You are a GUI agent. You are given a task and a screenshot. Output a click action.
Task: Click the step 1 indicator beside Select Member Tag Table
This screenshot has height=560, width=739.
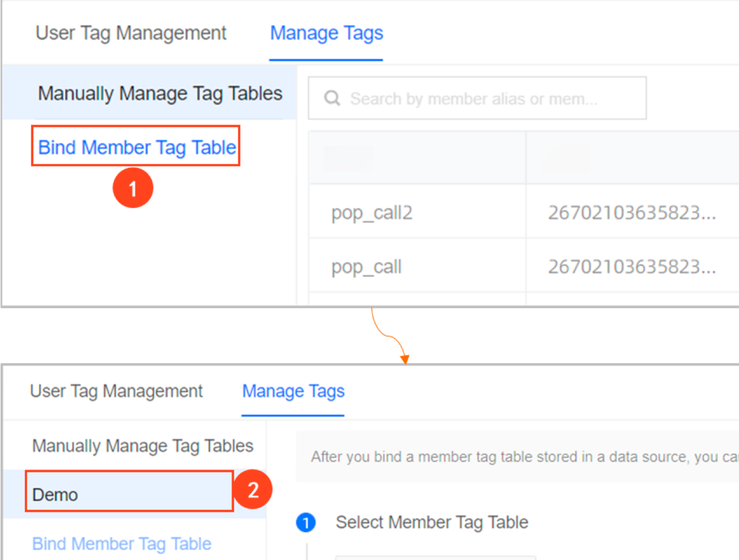(306, 523)
